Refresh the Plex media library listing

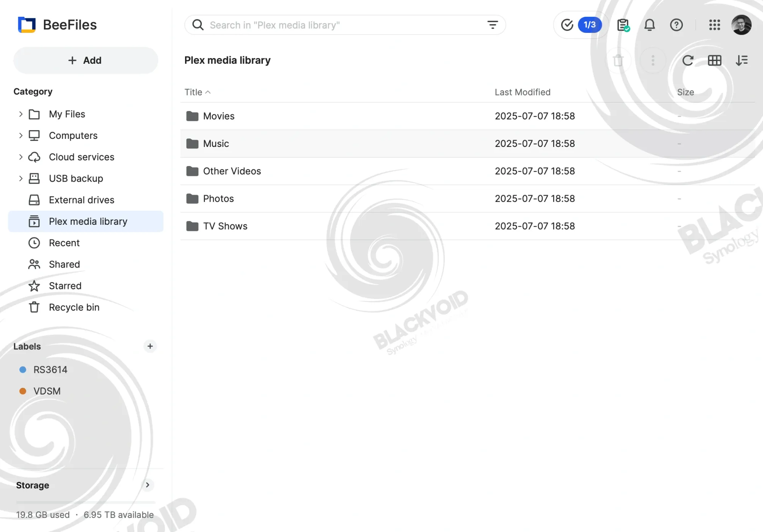click(687, 60)
